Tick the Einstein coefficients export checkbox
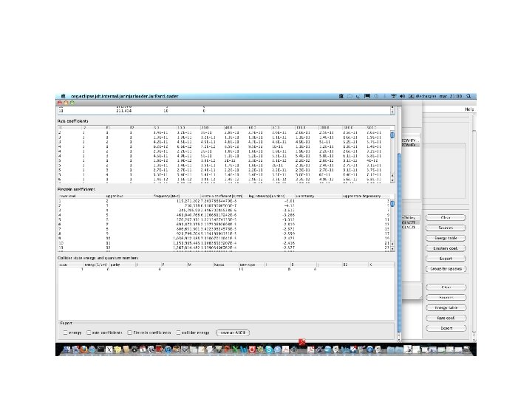The width and height of the screenshot is (532, 399). click(x=129, y=332)
